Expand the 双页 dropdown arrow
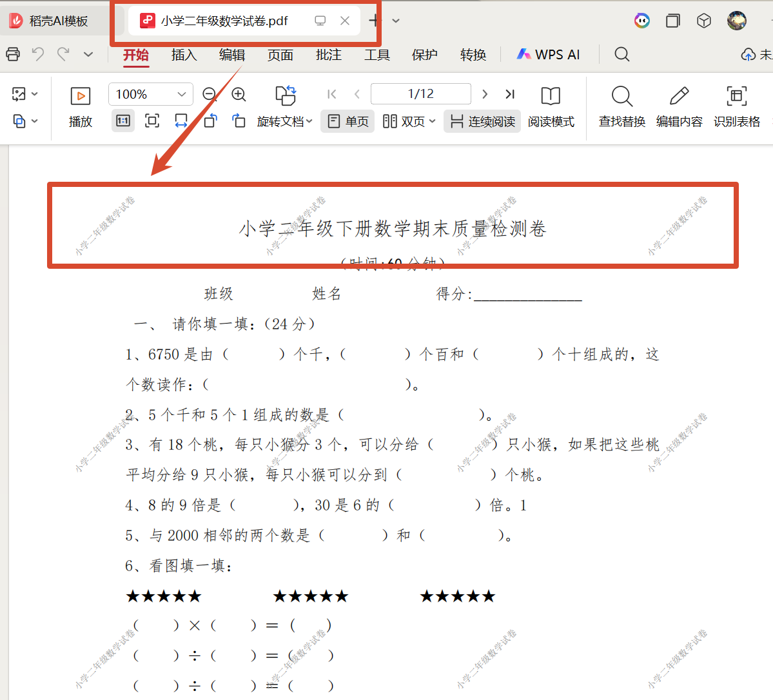This screenshot has height=700, width=773. (433, 121)
